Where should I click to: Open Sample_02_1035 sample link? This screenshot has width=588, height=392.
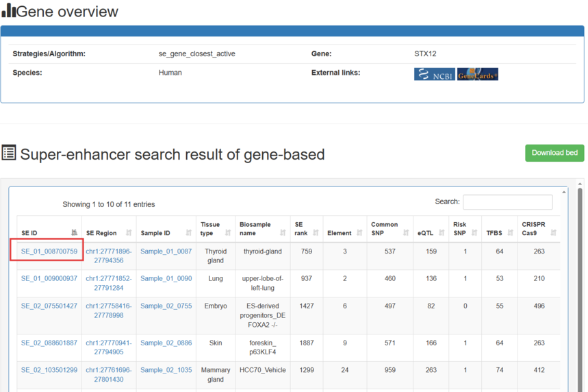tap(166, 370)
